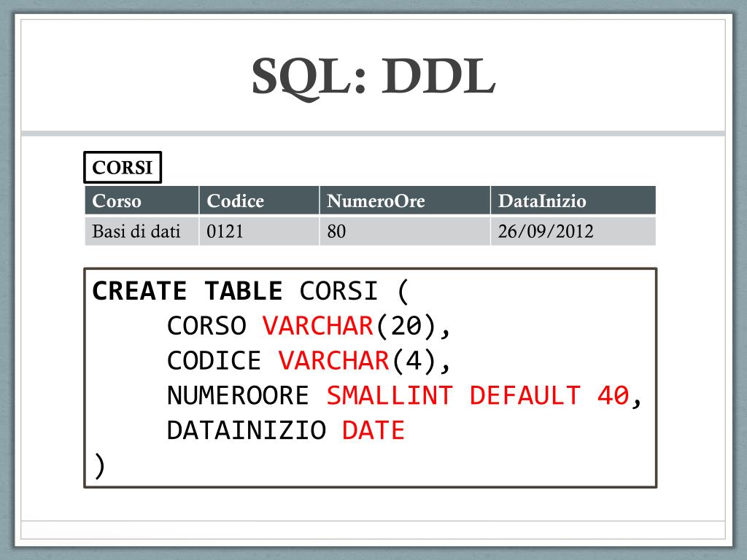Select the cell containing 80
Viewport: 747px width, 560px height.
pos(405,231)
